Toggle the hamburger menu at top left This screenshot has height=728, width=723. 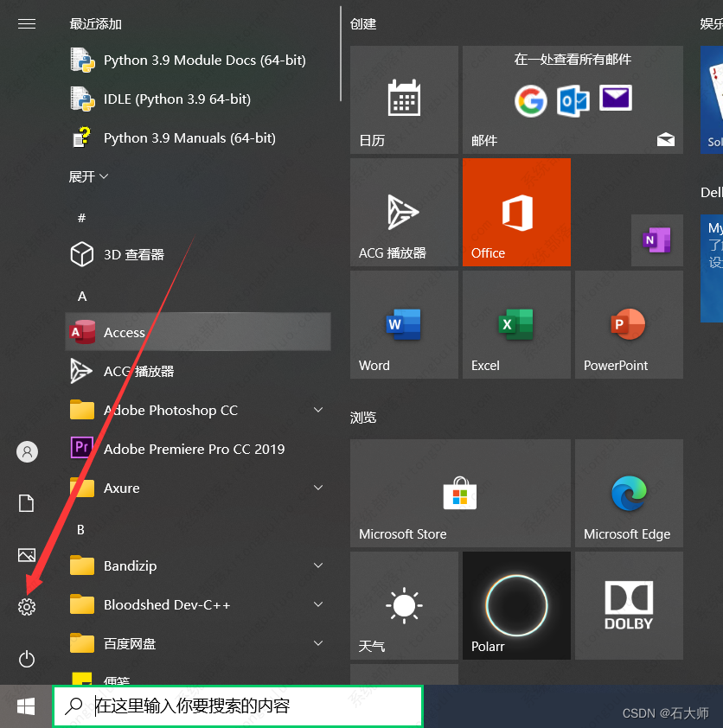coord(27,24)
